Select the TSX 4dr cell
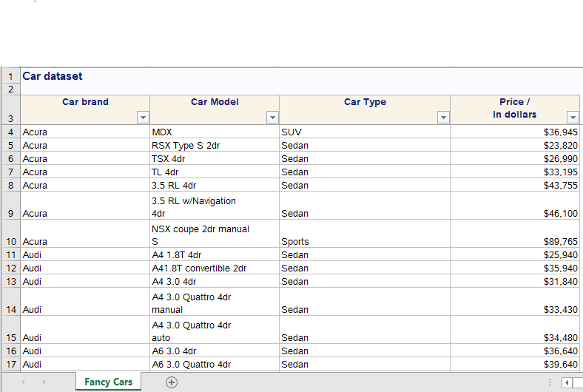Screen dimensions: 583x392 [215, 159]
